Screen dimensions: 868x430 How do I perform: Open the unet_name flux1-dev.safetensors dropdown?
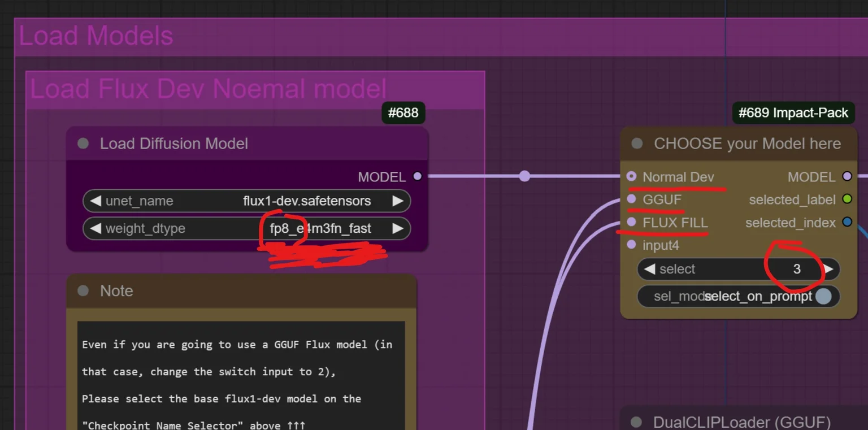(x=246, y=201)
